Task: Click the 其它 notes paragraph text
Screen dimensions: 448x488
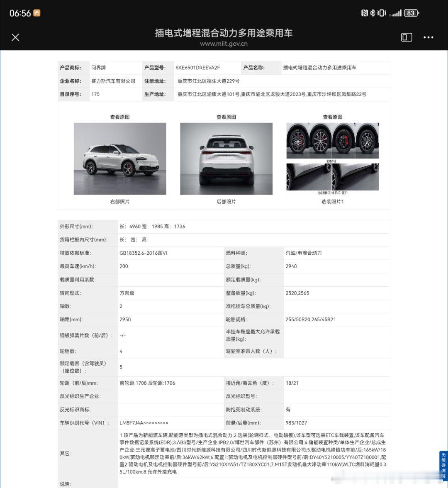Action: (253, 454)
